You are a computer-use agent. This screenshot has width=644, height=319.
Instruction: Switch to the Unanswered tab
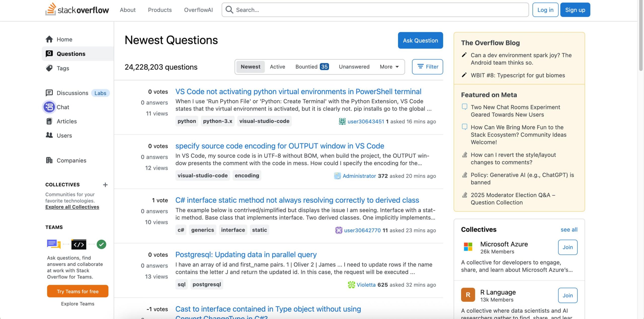354,67
